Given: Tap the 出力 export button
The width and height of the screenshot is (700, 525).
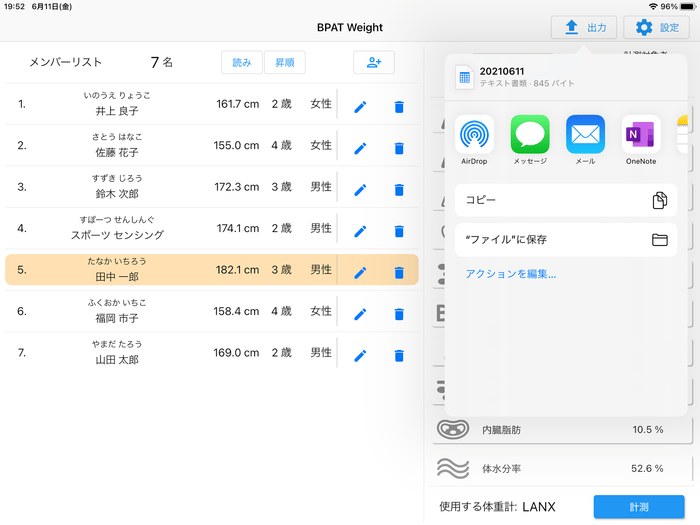Looking at the screenshot, I should (x=584, y=28).
